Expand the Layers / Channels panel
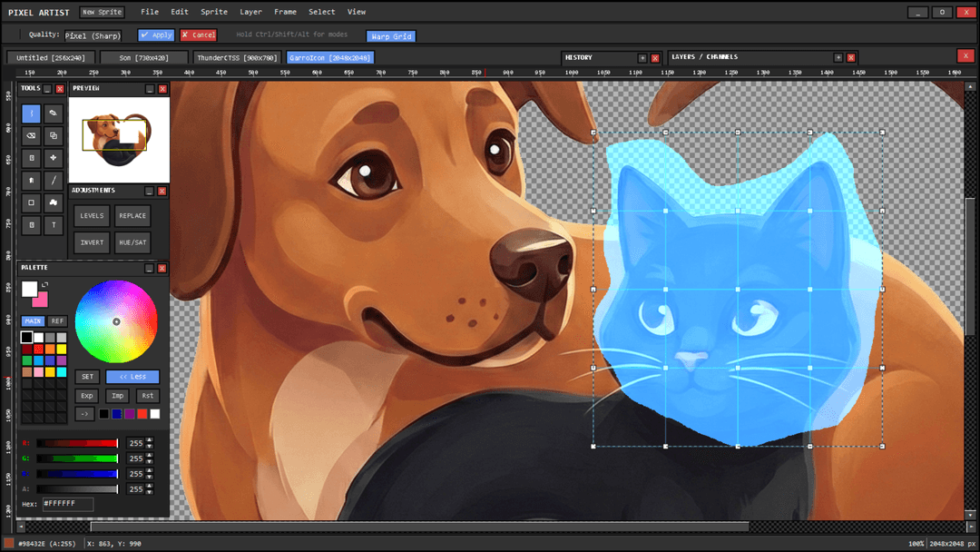Image resolution: width=980 pixels, height=552 pixels. 837,57
